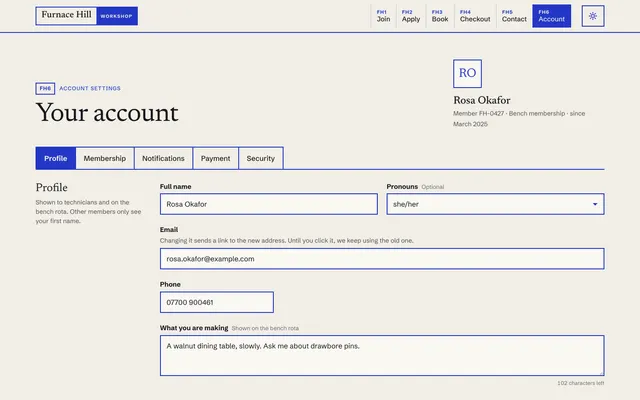The height and width of the screenshot is (400, 640).
Task: Click the Phone label
Action: click(x=170, y=284)
